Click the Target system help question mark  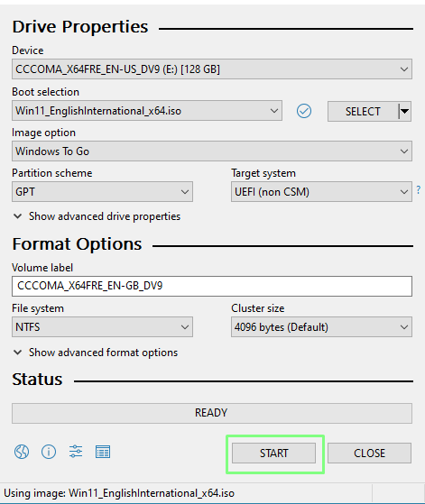point(419,189)
